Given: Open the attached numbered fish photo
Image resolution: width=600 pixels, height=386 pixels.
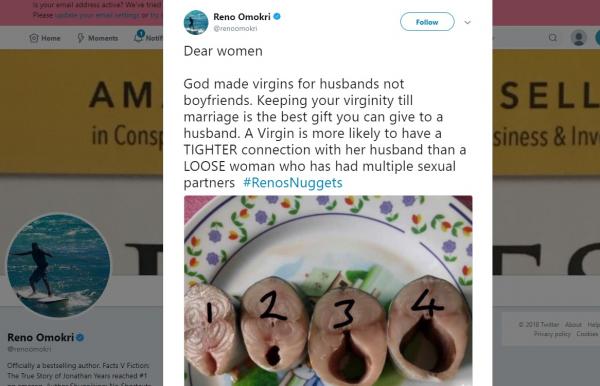Looking at the screenshot, I should pyautogui.click(x=328, y=291).
